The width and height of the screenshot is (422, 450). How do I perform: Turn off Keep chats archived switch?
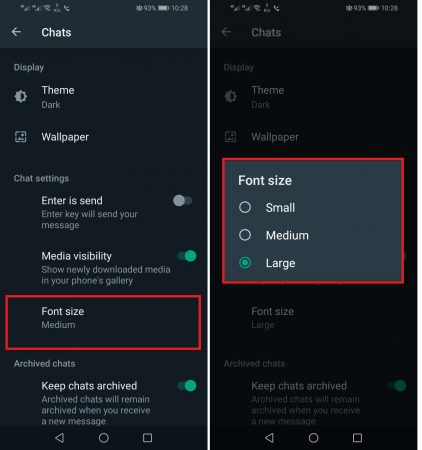point(187,386)
